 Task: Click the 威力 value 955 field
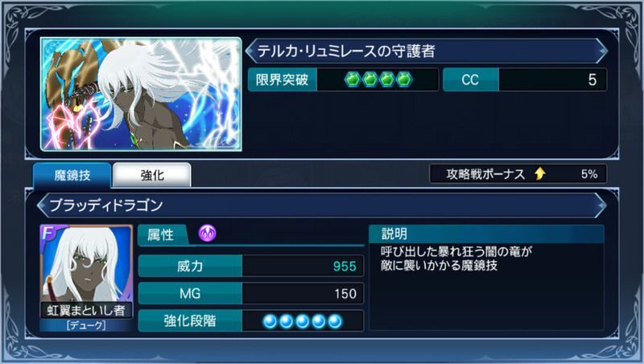coord(303,267)
